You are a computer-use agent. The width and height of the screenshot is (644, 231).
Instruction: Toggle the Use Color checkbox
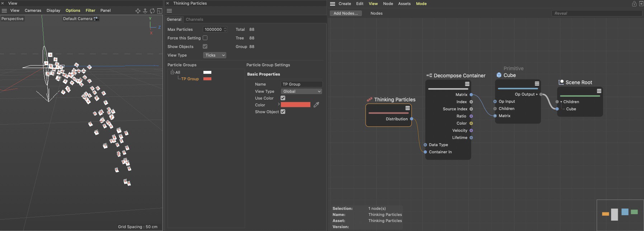pyautogui.click(x=283, y=98)
